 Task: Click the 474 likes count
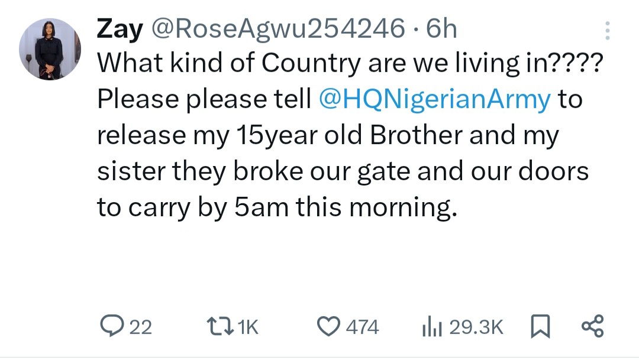click(362, 327)
